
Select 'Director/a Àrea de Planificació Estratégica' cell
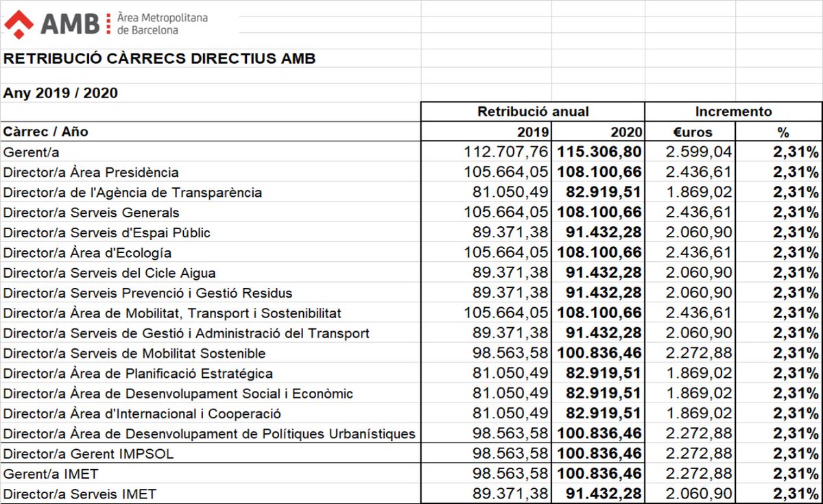(x=211, y=373)
